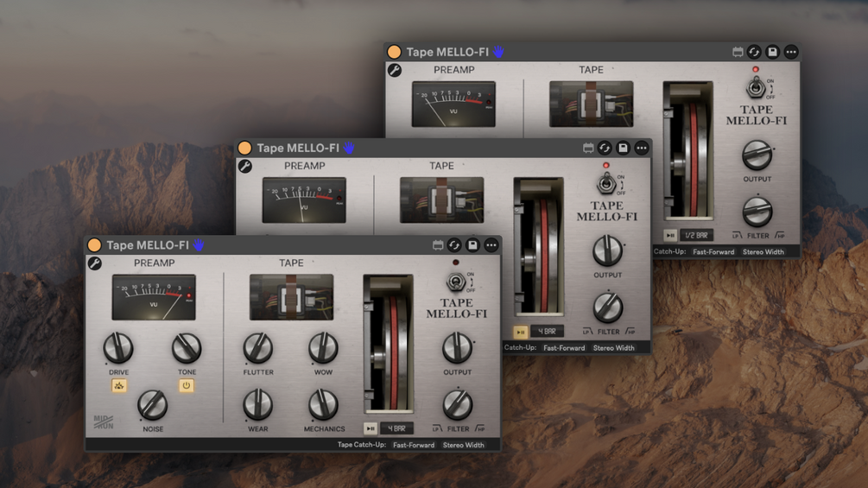Click blue hand icon on front device title
The image size is (868, 488).
[198, 245]
